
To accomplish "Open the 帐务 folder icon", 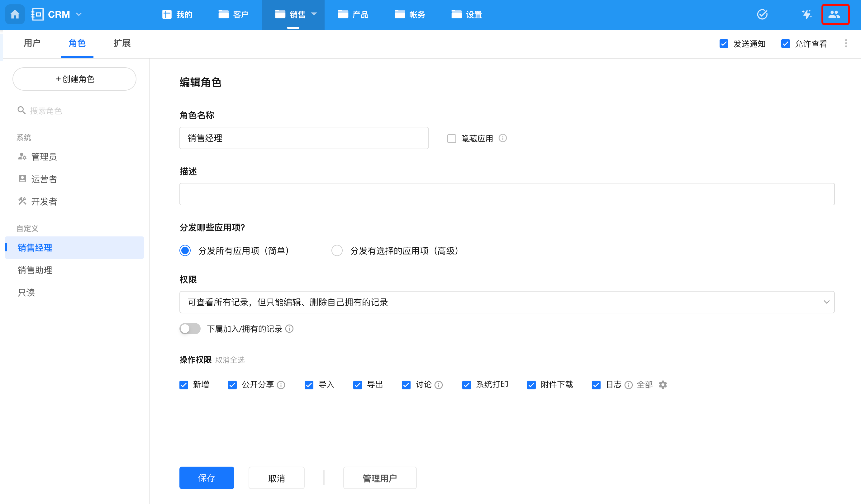I will tap(400, 14).
